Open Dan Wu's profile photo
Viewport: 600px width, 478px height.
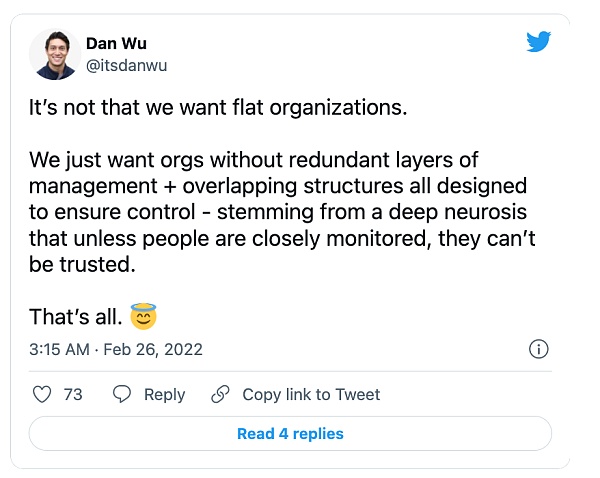pyautogui.click(x=56, y=53)
